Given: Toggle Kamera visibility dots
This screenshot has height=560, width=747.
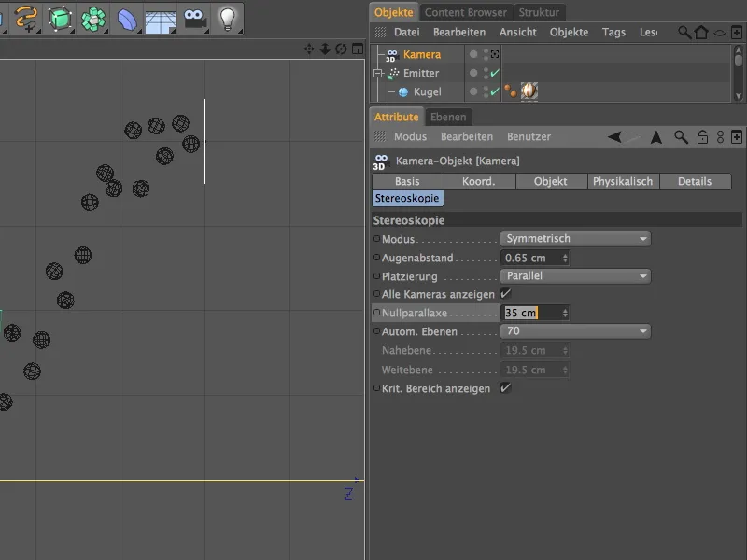Looking at the screenshot, I should click(x=486, y=54).
